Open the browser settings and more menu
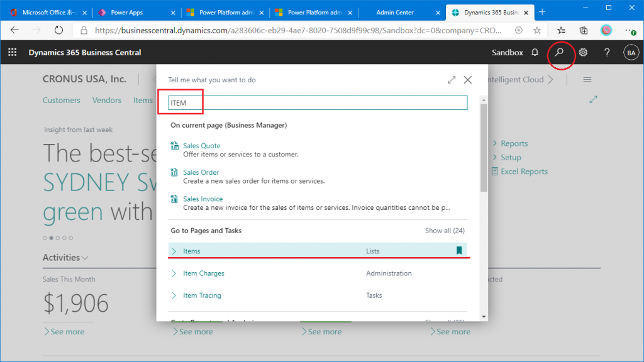 coord(630,30)
